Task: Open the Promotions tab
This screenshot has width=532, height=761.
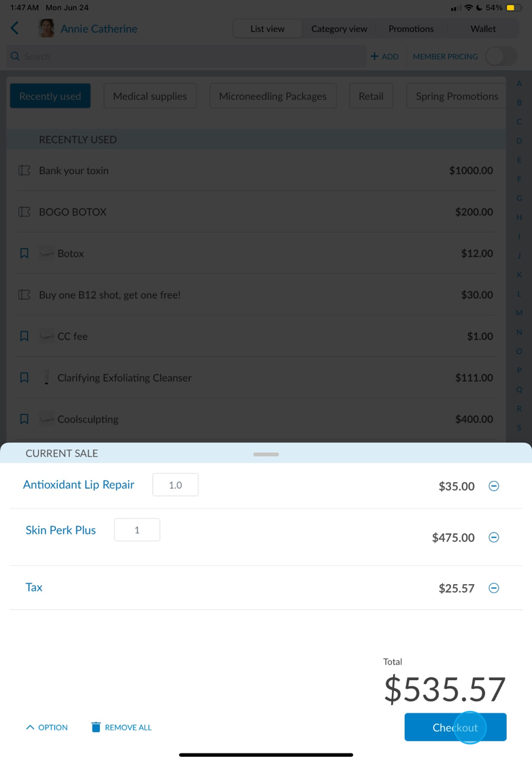Action: (411, 29)
